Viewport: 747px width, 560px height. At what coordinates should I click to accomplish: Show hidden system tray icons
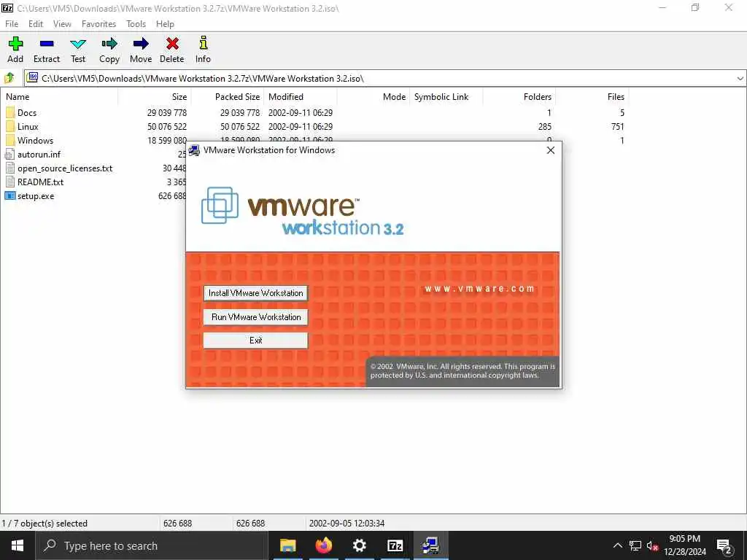(617, 545)
